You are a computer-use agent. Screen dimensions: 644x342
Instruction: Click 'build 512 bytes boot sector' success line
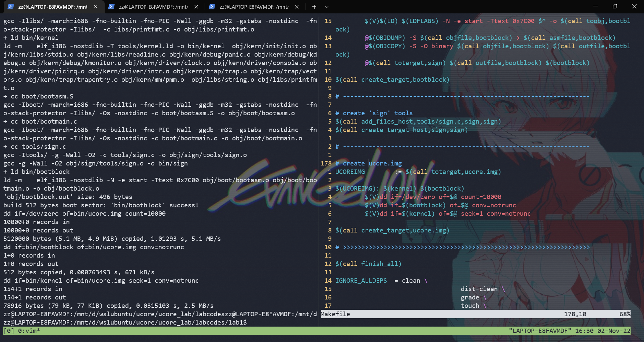[x=101, y=205]
